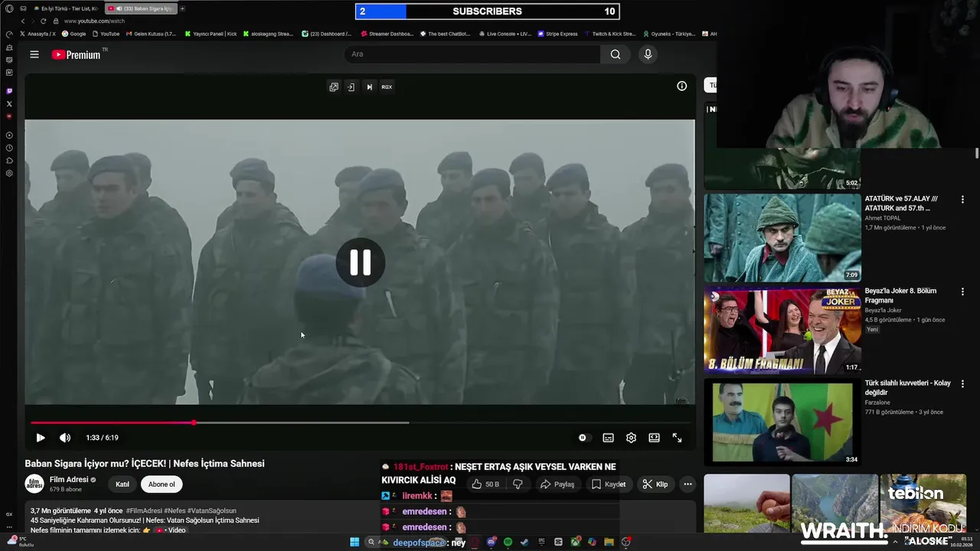Viewport: 980px width, 551px height.
Task: Open options for Beyaz'la Joker video
Action: [x=962, y=292]
